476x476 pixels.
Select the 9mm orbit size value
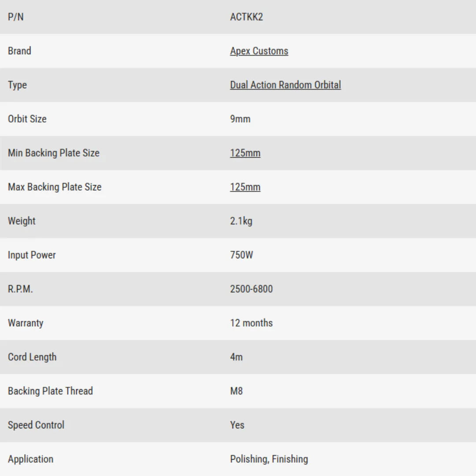pyautogui.click(x=240, y=119)
